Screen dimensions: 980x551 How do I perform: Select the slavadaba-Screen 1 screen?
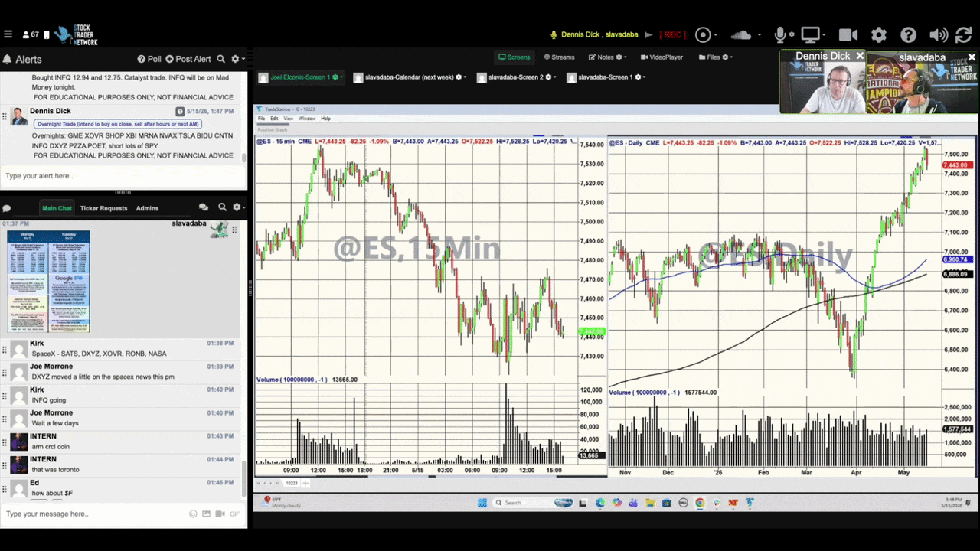click(x=606, y=77)
